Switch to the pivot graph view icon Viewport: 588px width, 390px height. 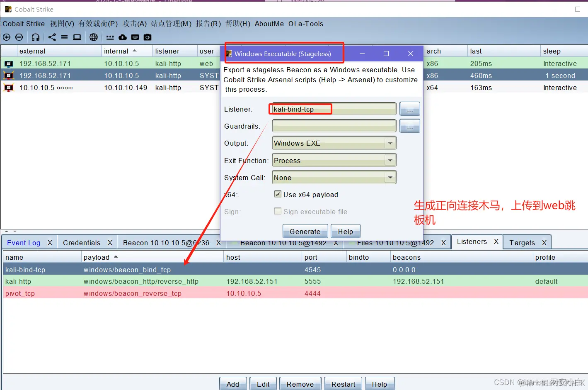click(x=52, y=37)
